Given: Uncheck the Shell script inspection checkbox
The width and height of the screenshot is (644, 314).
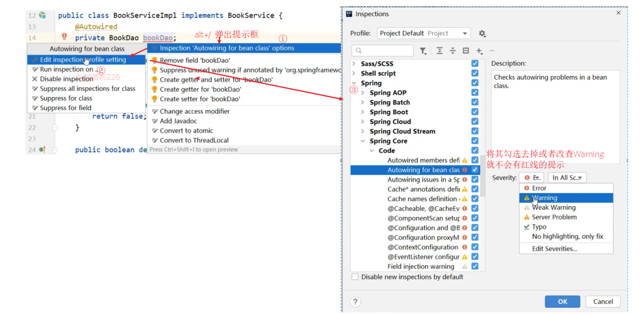Looking at the screenshot, I should click(475, 73).
